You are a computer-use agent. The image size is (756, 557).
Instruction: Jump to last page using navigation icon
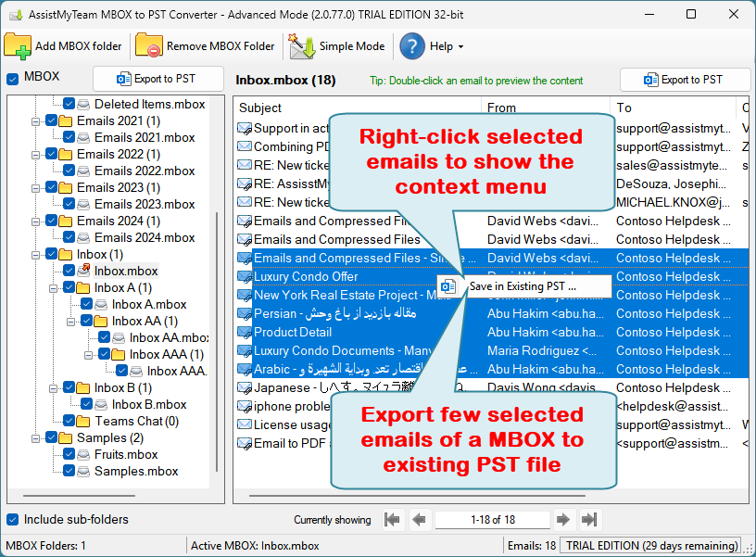click(x=589, y=520)
